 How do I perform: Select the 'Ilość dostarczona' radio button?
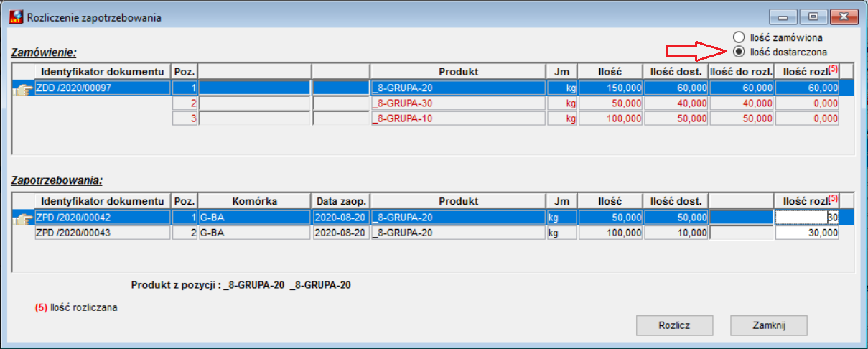pos(738,52)
